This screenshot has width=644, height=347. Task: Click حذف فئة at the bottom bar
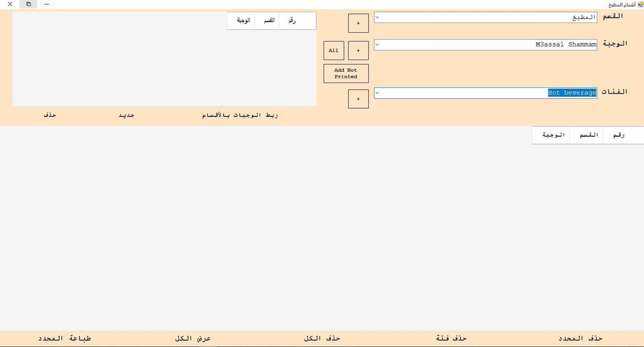coord(451,338)
